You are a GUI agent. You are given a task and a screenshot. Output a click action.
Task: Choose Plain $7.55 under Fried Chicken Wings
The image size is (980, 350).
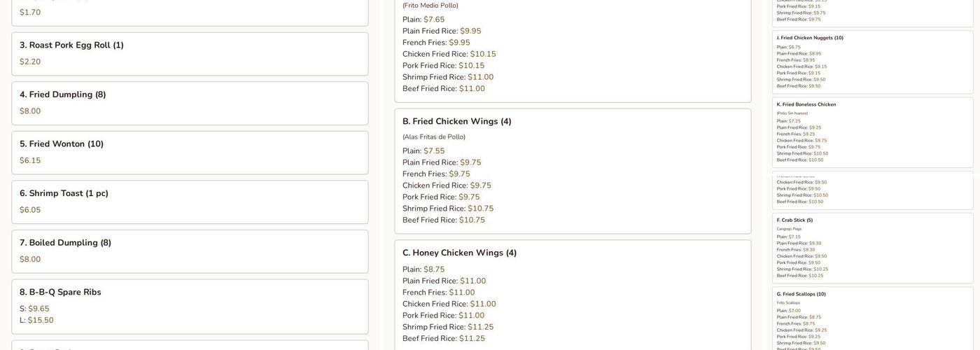point(433,151)
